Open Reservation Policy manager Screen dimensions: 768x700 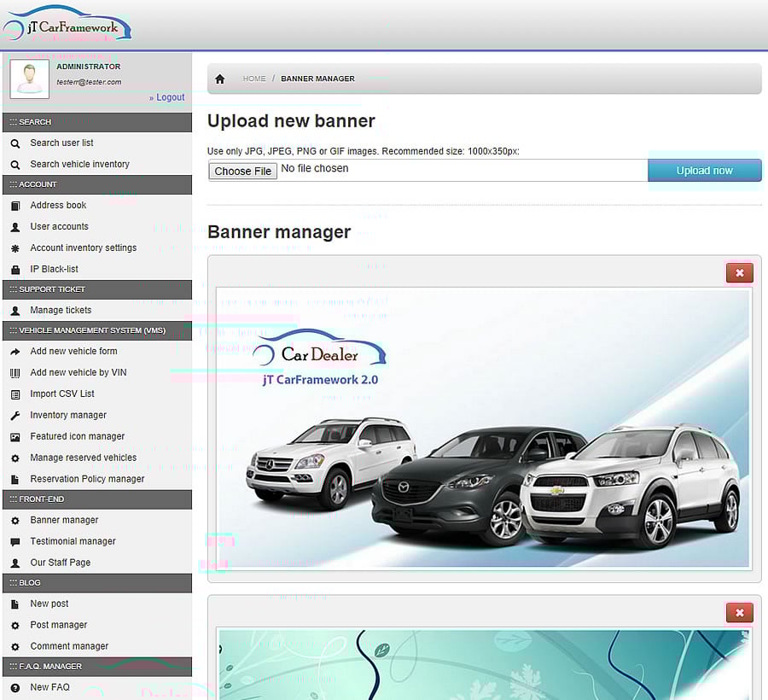pyautogui.click(x=87, y=479)
